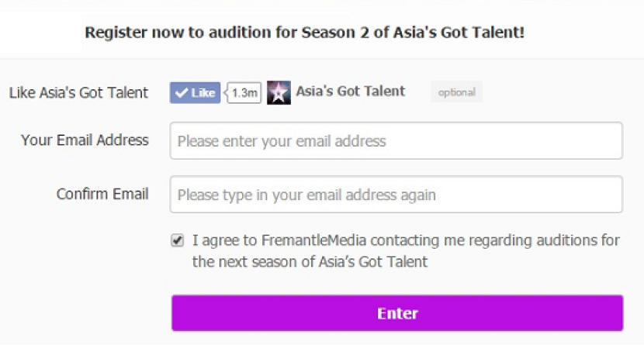Click the "Register now to audition" heading
644x349 pixels.
point(305,33)
